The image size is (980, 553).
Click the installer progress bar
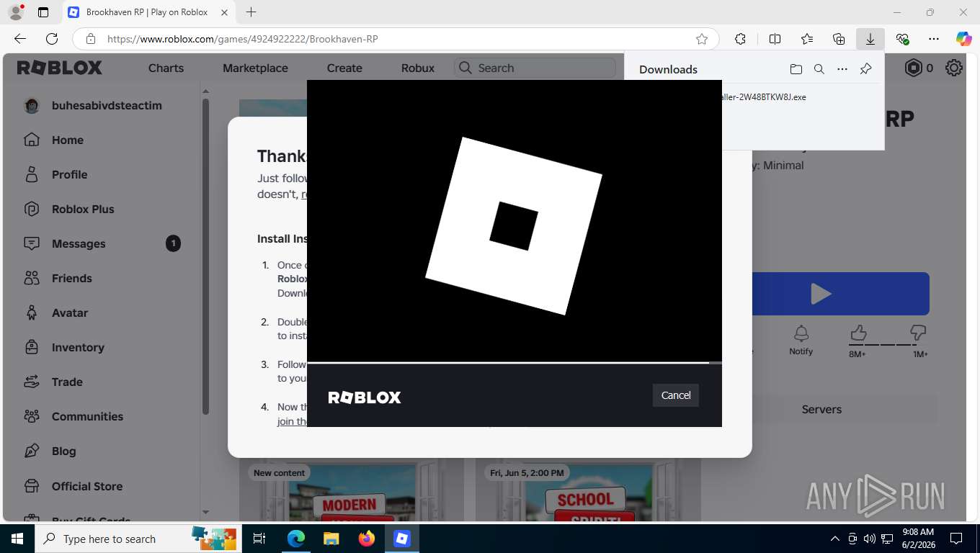click(514, 363)
